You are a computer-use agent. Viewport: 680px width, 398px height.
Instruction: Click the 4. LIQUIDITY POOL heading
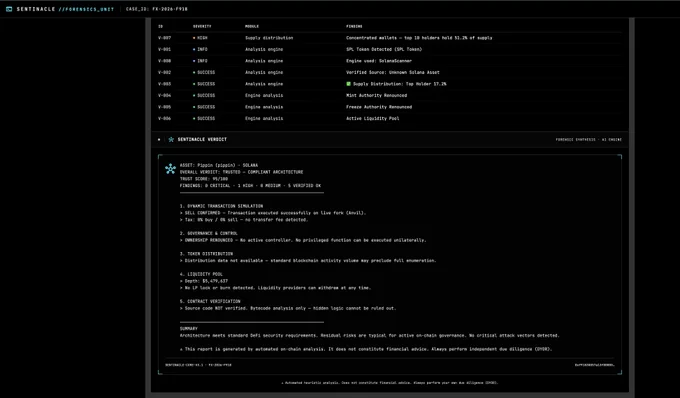pyautogui.click(x=201, y=274)
